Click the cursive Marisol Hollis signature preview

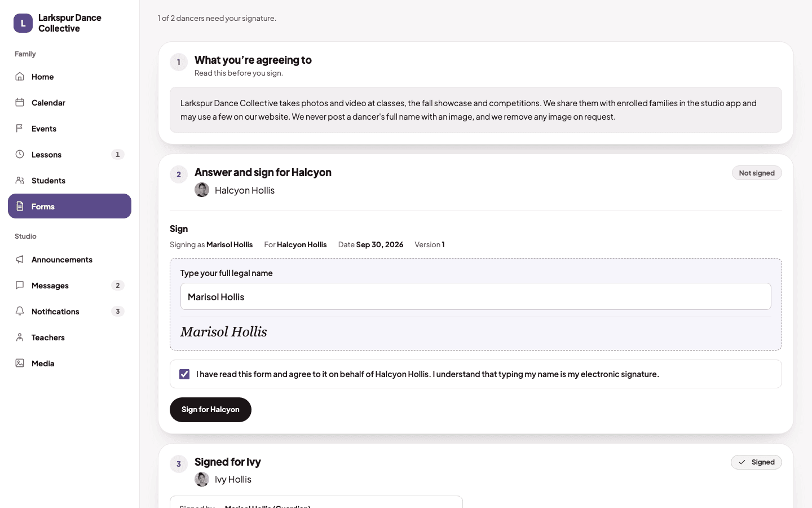[224, 332]
